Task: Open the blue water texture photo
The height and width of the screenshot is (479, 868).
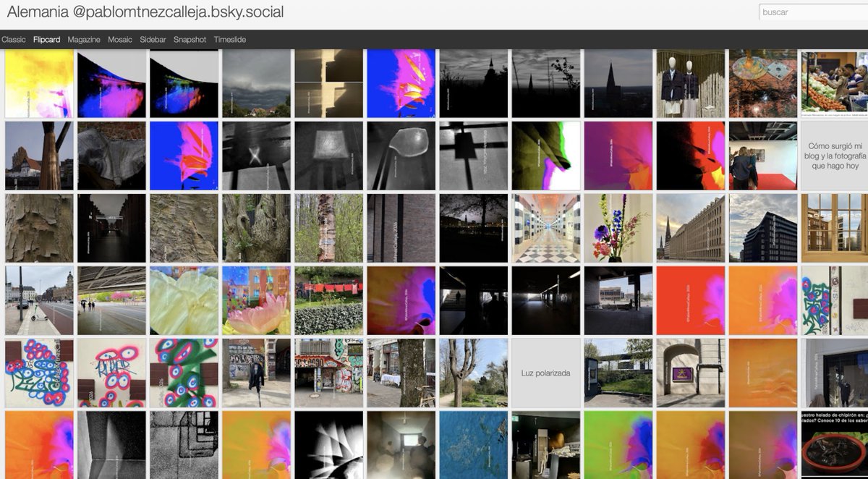Action: 474,445
